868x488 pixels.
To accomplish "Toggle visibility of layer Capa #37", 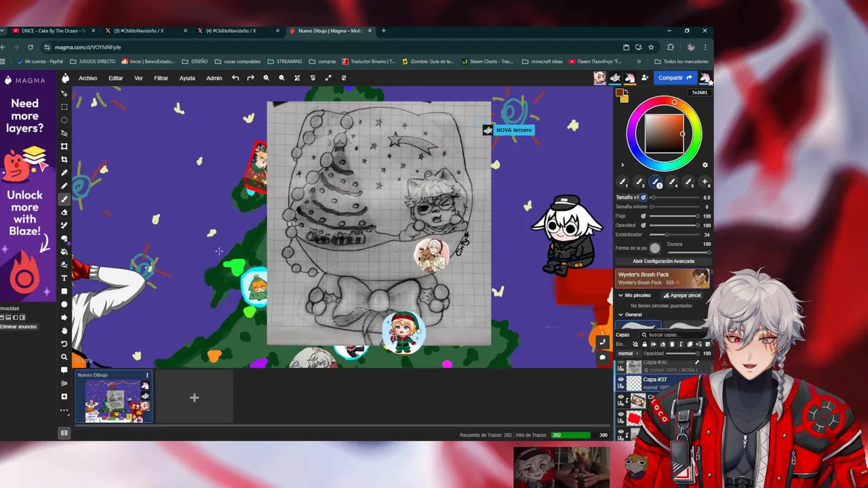I will (x=620, y=380).
